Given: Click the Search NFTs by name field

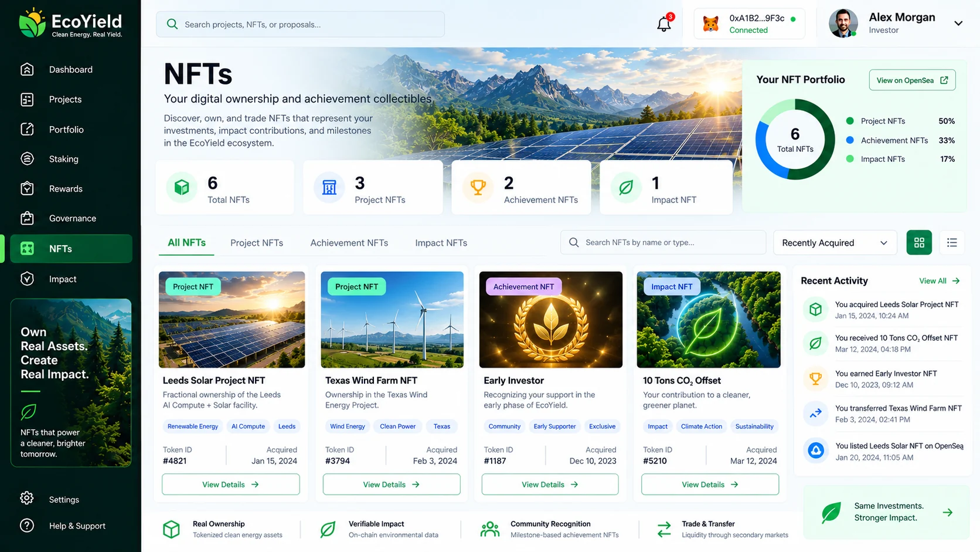Looking at the screenshot, I should click(663, 242).
